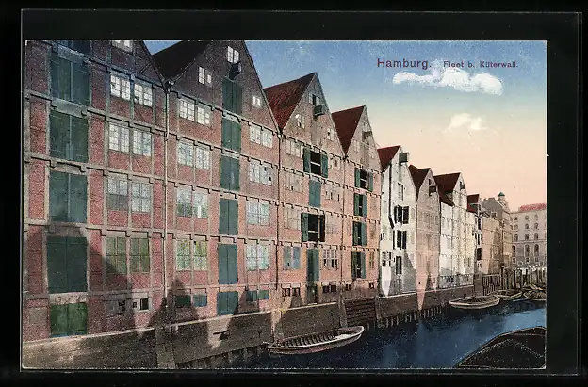Image resolution: width=588 pixels, height=387 pixels.
Task: Click the bold "Hamburg." caption text
Action: (405, 63)
